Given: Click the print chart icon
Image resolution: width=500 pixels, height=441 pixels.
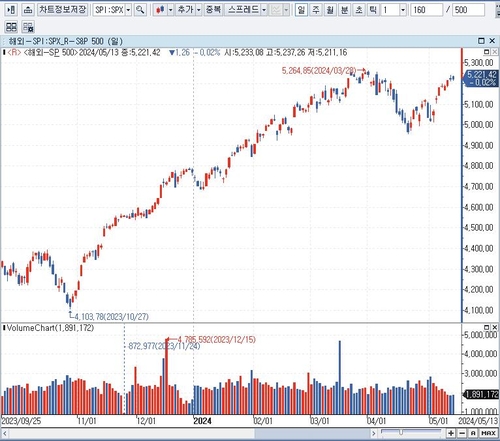Looking at the screenshot, I should point(28,10).
